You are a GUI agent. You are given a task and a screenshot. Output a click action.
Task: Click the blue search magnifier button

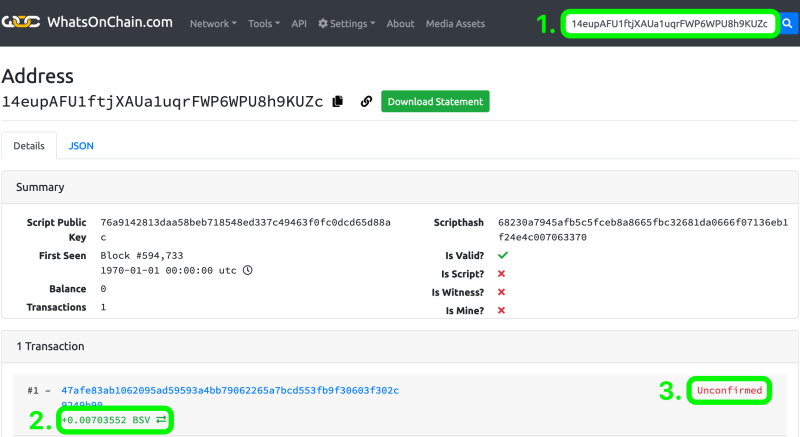788,23
